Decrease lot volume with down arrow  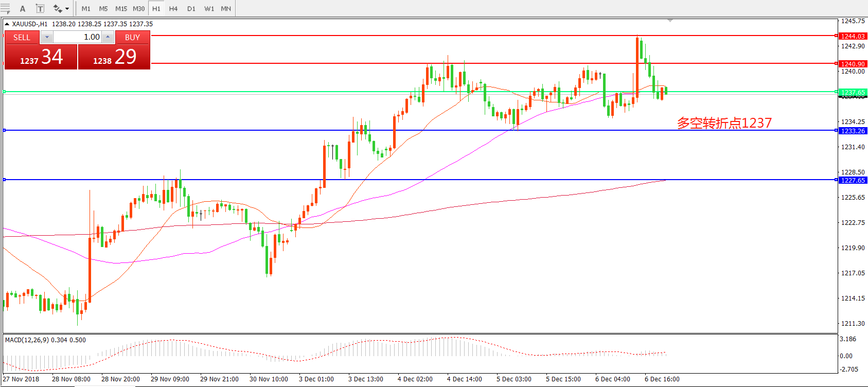pyautogui.click(x=47, y=37)
